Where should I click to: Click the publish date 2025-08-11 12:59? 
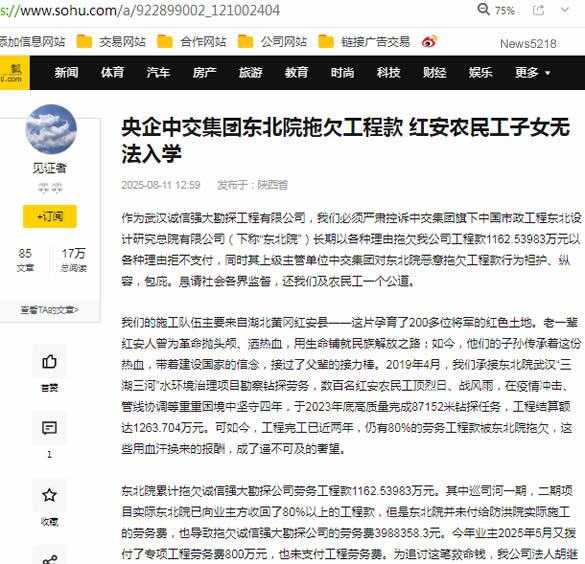[161, 185]
